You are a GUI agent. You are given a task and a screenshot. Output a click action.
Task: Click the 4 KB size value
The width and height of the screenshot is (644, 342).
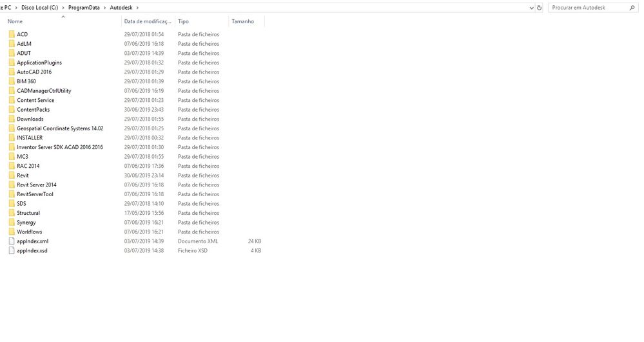coord(256,251)
